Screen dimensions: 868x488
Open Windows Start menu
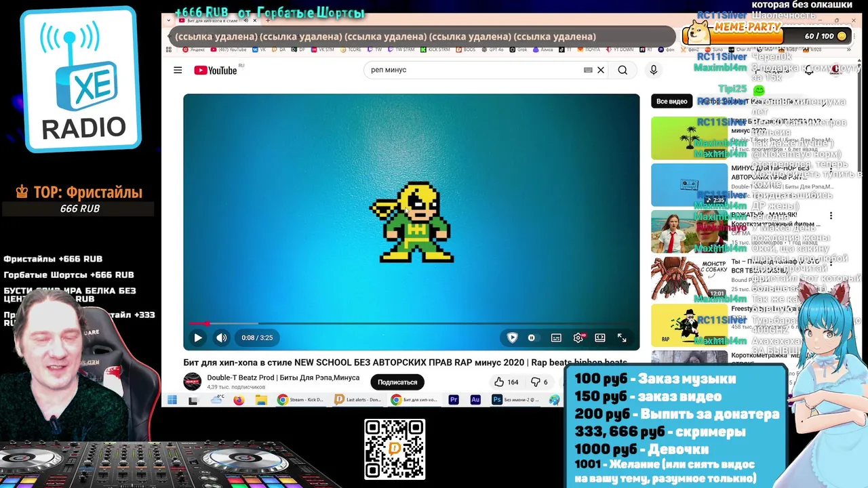(x=172, y=400)
